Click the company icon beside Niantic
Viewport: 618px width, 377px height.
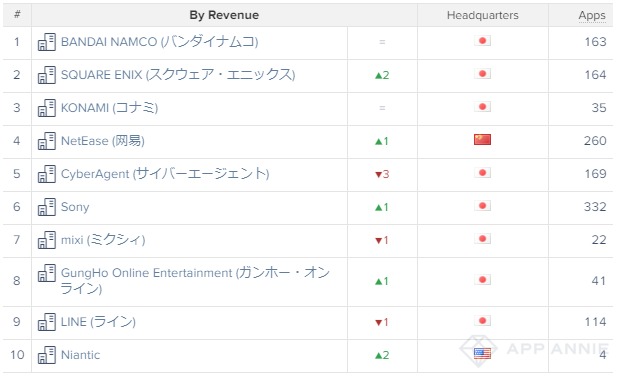(47, 355)
